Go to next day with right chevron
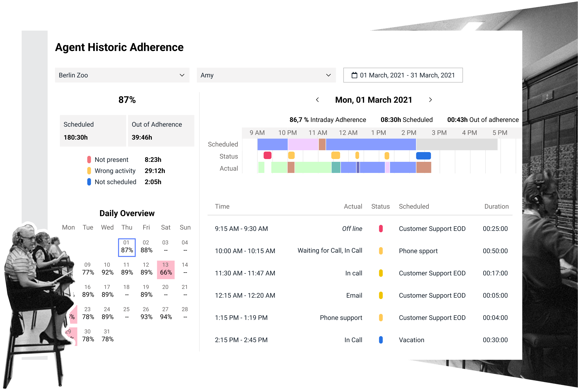578x392 pixels. (x=430, y=100)
